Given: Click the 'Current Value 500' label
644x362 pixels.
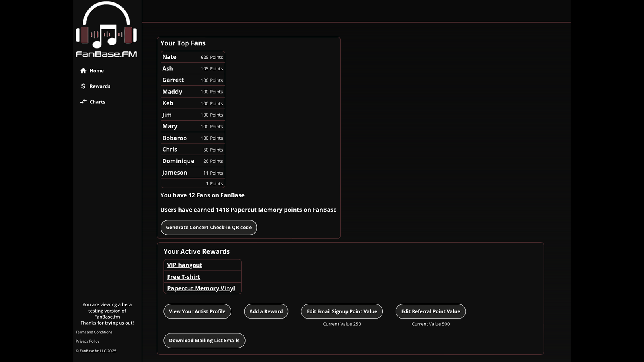Looking at the screenshot, I should point(431,324).
